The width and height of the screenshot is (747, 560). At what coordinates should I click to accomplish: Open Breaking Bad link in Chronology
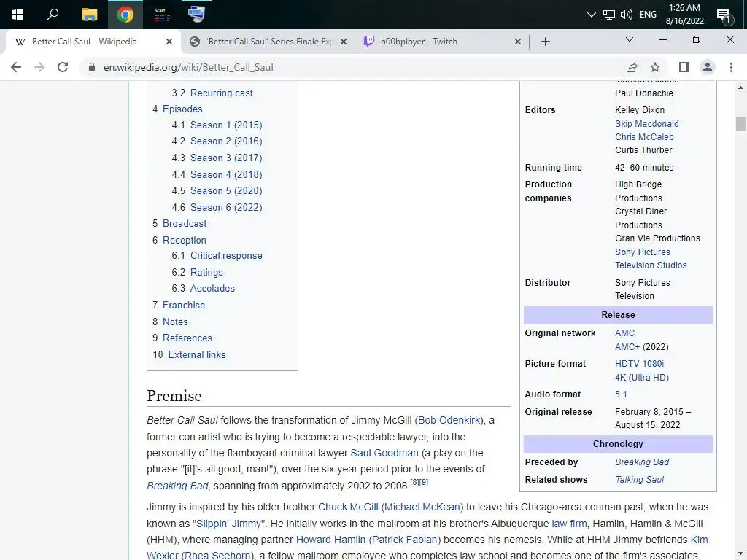pyautogui.click(x=642, y=462)
